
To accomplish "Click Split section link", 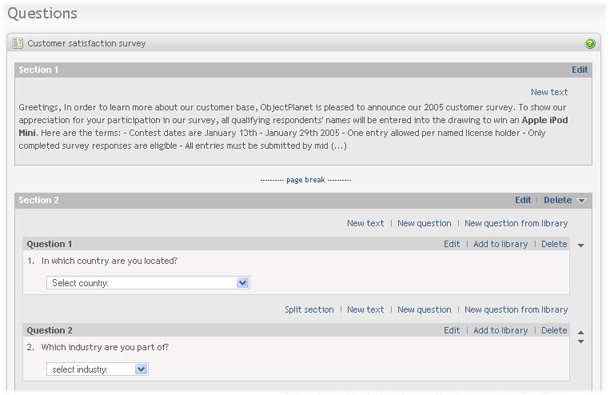I will pyautogui.click(x=309, y=310).
